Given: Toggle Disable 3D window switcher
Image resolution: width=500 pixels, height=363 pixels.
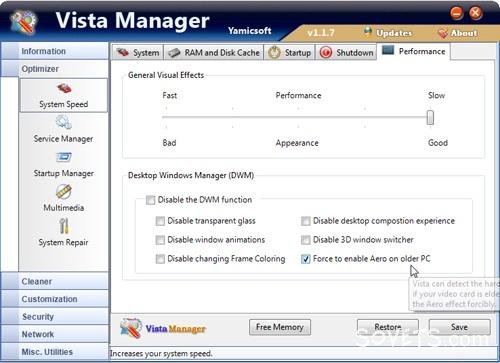Looking at the screenshot, I should point(306,240).
